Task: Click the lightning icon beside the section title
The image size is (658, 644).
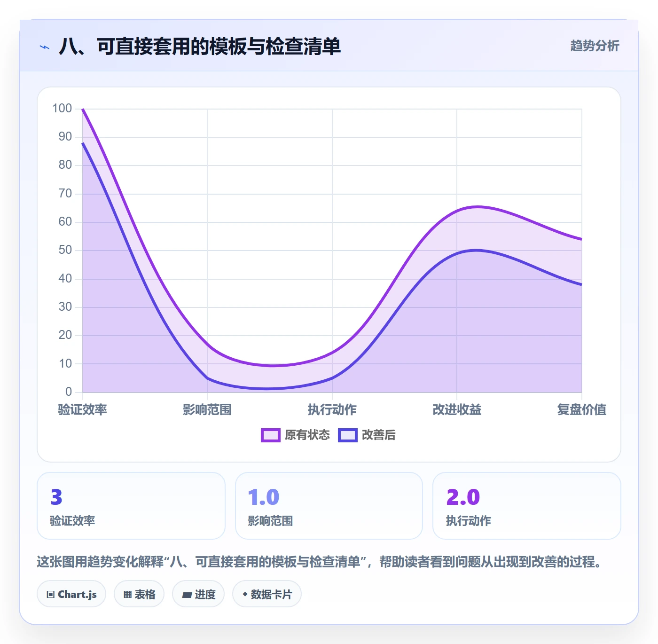Action: tap(45, 47)
